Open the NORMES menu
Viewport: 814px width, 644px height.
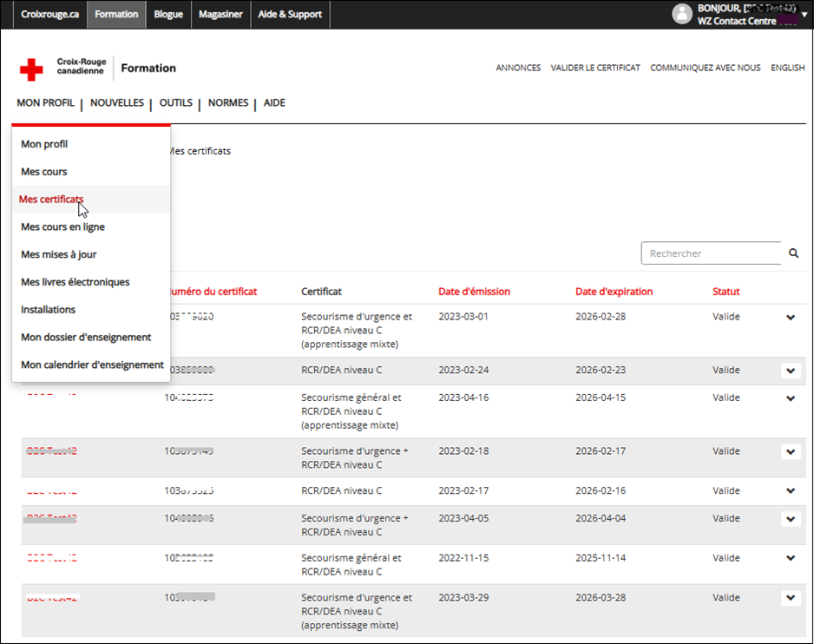[x=228, y=102]
